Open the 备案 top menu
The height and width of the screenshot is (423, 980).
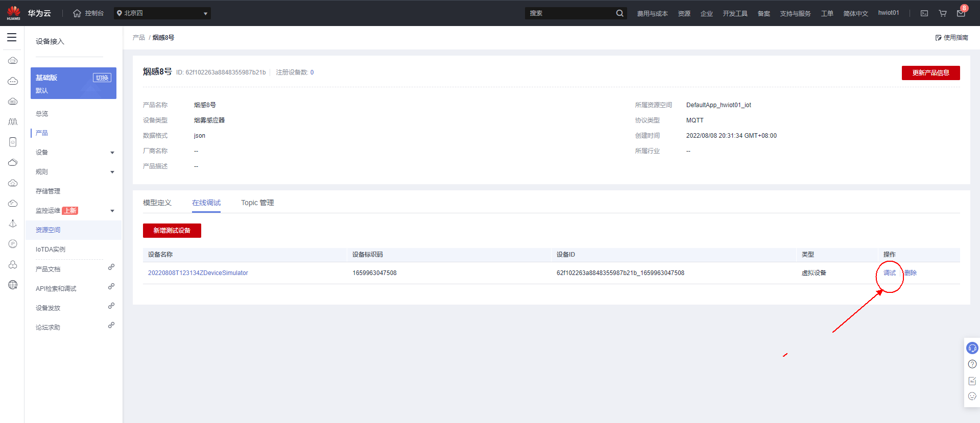763,14
